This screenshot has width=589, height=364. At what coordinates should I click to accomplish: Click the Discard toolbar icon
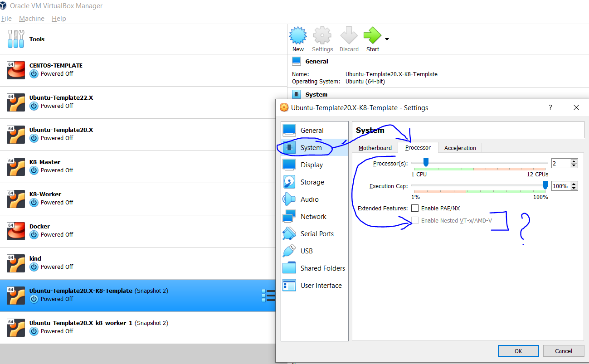pyautogui.click(x=349, y=35)
